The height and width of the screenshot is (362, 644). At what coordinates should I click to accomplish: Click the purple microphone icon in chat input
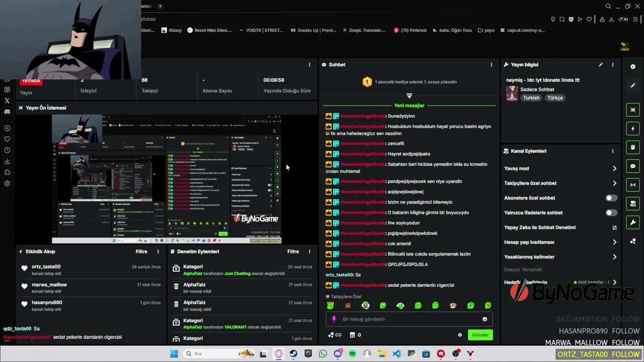point(334,319)
